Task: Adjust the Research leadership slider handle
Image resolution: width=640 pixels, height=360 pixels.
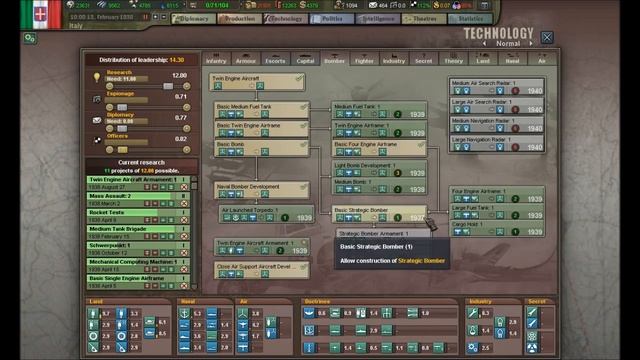Action: click(x=168, y=86)
